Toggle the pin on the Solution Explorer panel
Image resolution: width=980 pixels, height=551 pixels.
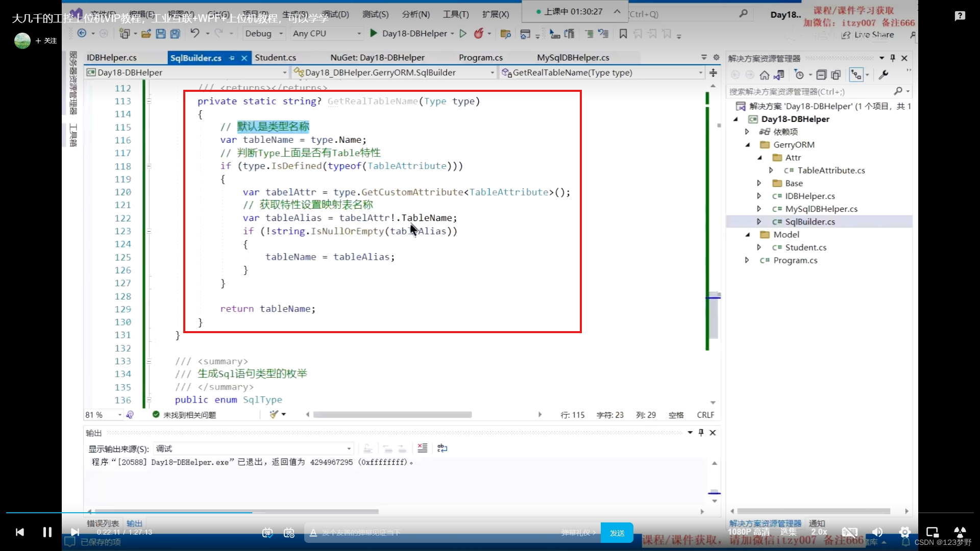pos(893,58)
